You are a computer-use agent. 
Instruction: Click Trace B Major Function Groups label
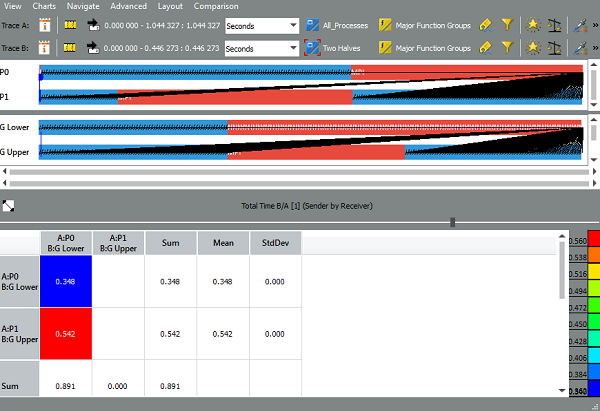point(433,48)
